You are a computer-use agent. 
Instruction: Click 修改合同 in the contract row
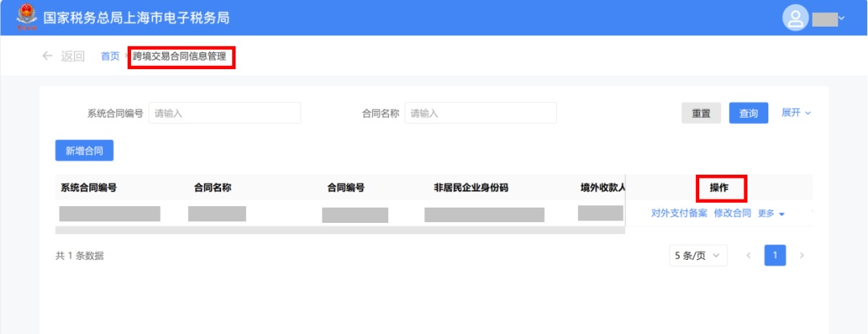pos(732,213)
